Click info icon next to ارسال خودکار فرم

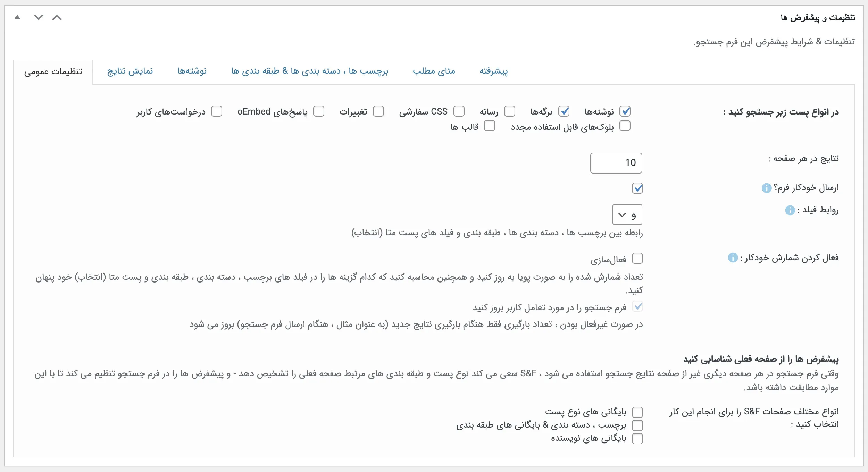[x=766, y=188]
